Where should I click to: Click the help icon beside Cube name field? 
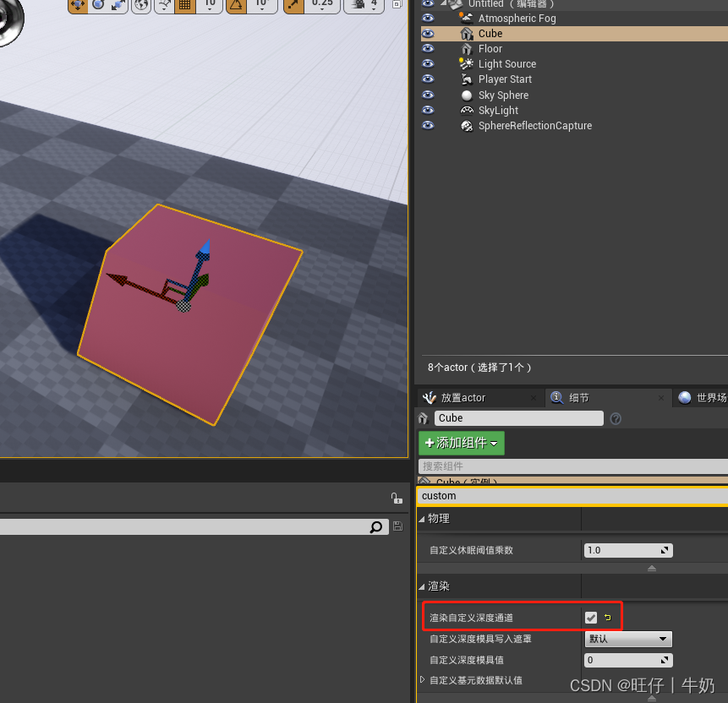[x=616, y=418]
